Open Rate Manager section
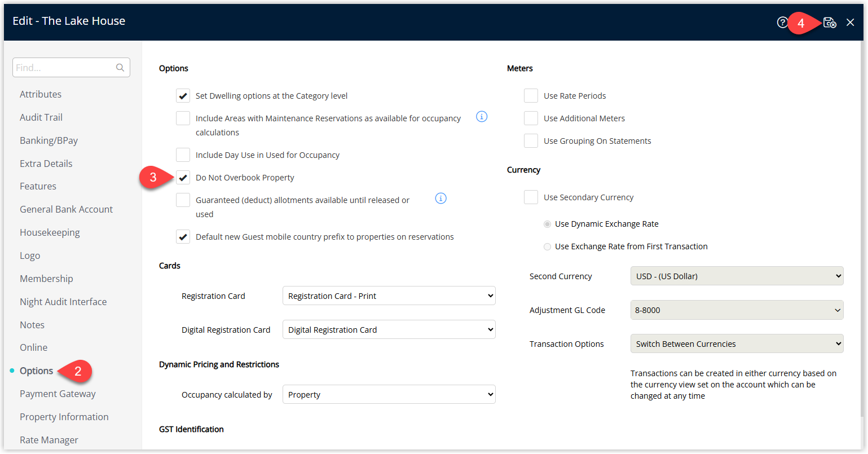Image resolution: width=868 pixels, height=454 pixels. (49, 440)
